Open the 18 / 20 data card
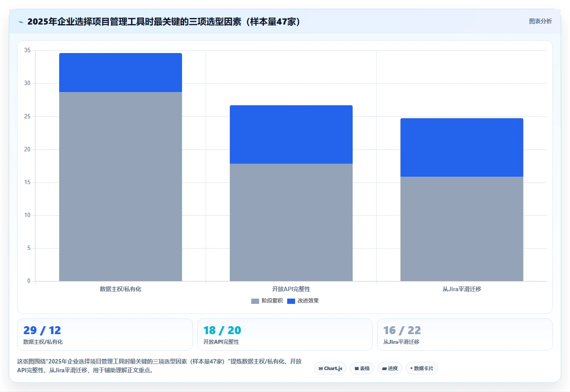This screenshot has height=392, width=570. point(285,335)
